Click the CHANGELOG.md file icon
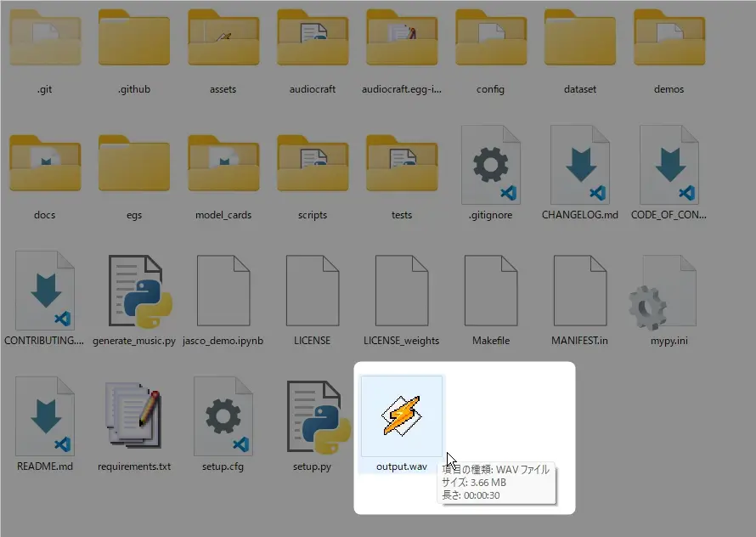The width and height of the screenshot is (756, 537). point(580,165)
